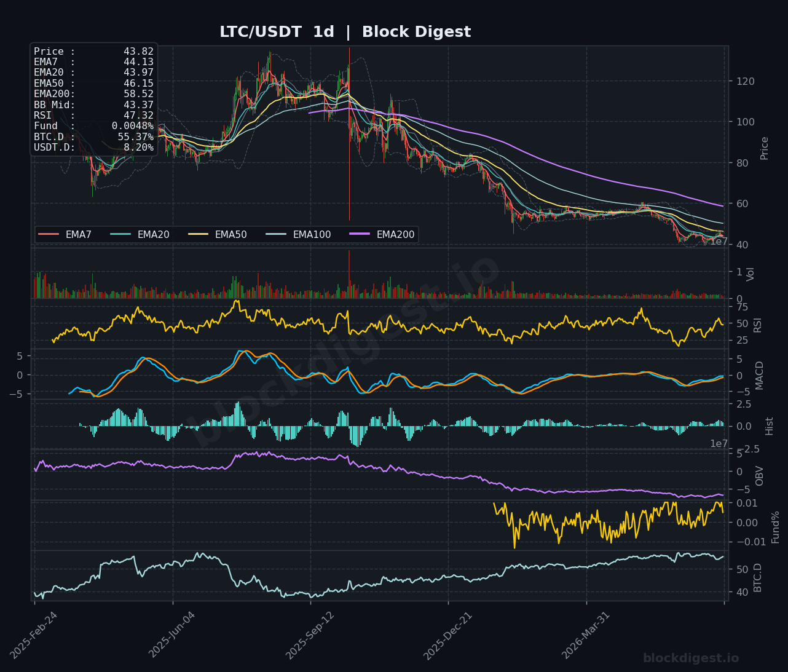Click the 80 price axis tick
The width and height of the screenshot is (788, 672).
(x=743, y=163)
